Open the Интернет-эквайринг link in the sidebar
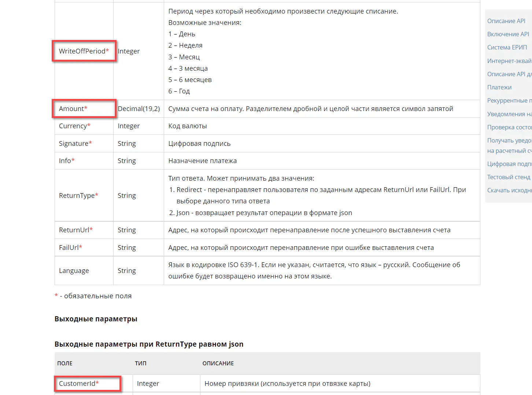Image resolution: width=532 pixels, height=395 pixels. (509, 61)
